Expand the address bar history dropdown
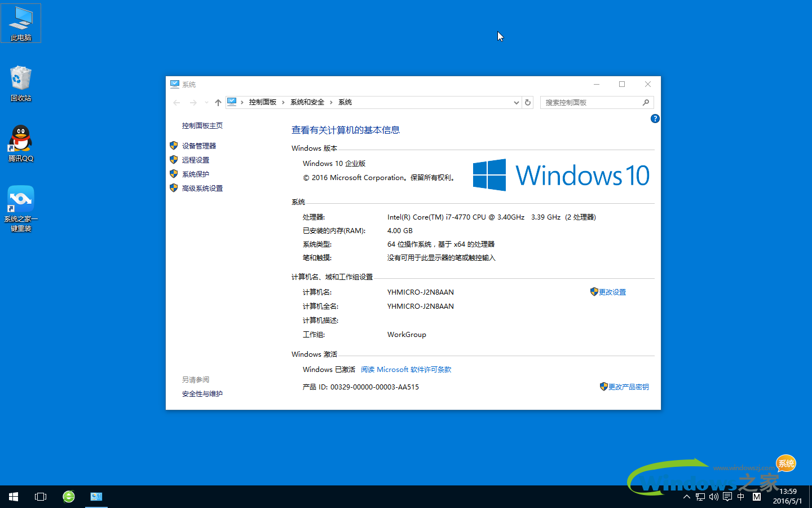 point(516,103)
